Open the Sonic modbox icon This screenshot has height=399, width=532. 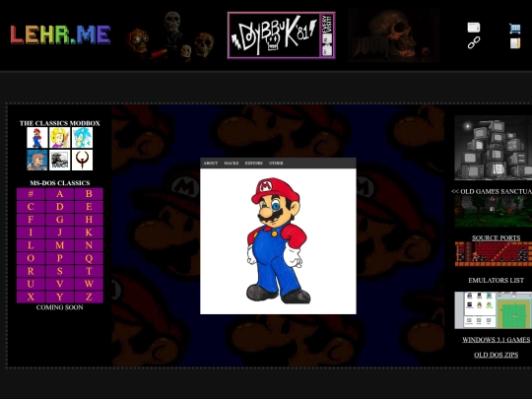[82, 137]
